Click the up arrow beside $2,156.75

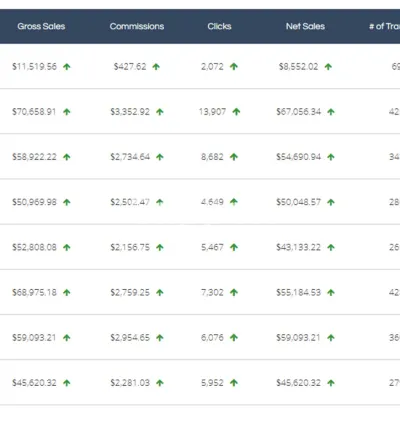click(x=160, y=247)
